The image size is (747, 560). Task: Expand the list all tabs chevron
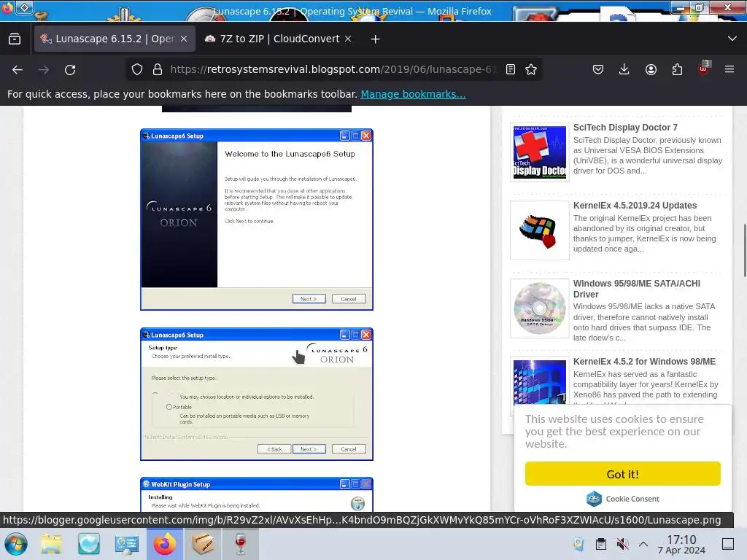732,39
